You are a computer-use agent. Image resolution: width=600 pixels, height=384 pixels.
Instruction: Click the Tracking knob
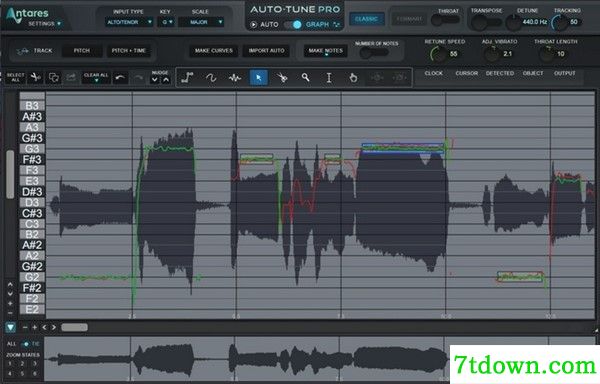tap(560, 23)
